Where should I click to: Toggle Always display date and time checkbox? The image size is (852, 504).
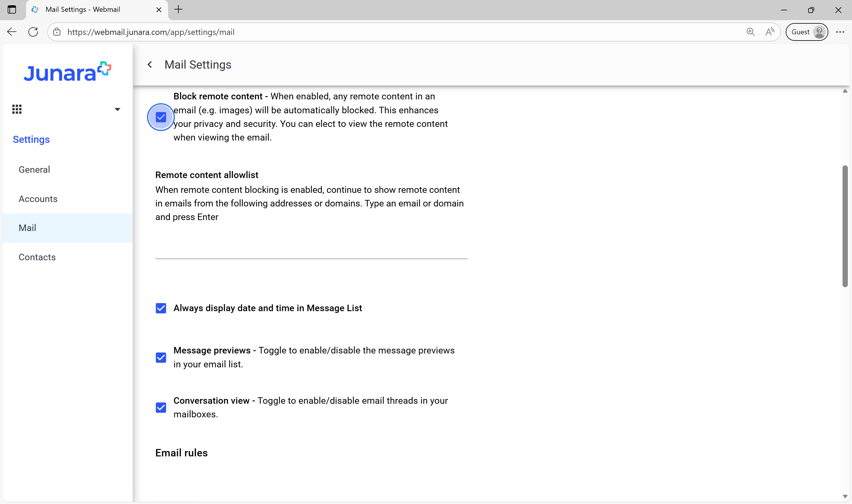pos(161,308)
